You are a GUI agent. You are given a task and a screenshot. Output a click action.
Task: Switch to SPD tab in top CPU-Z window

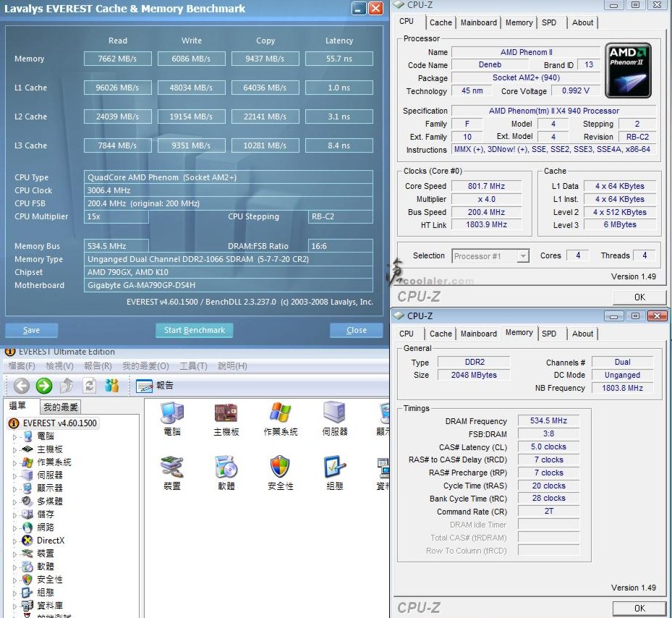(x=549, y=22)
